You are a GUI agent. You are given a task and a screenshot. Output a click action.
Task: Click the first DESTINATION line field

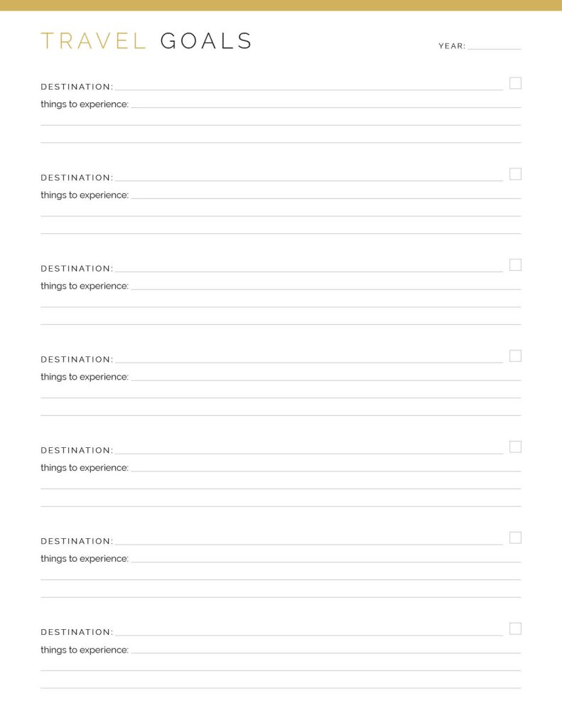308,86
